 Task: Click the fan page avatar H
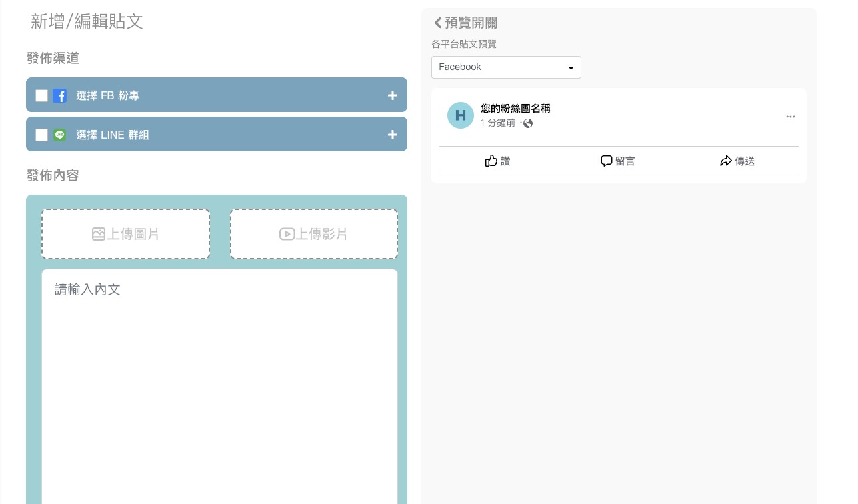pyautogui.click(x=460, y=115)
